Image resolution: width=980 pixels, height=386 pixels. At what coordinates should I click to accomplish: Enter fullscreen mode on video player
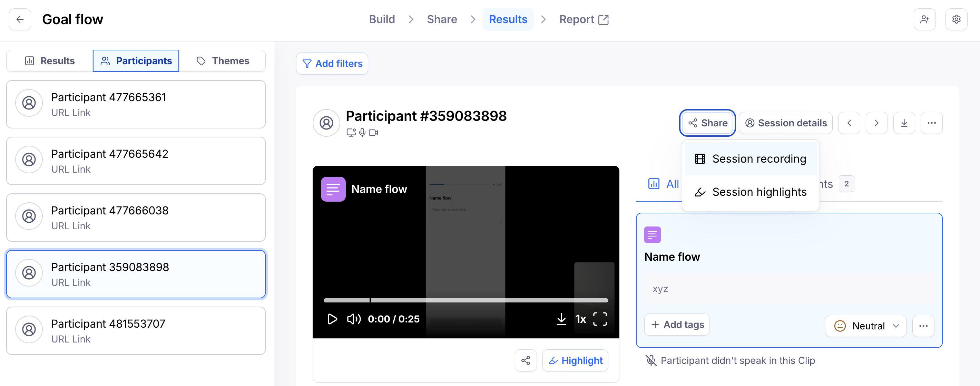coord(600,319)
